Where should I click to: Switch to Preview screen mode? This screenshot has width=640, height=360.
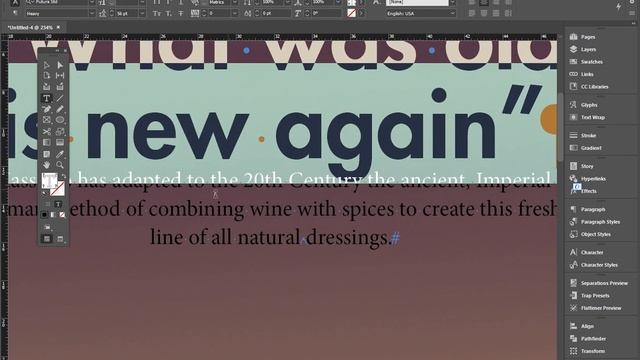[60, 239]
